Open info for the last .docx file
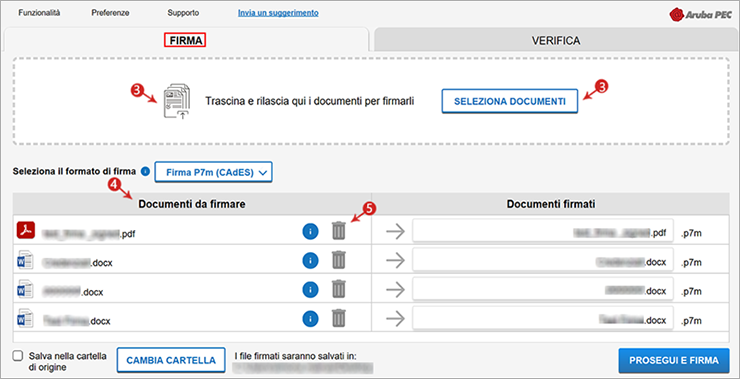This screenshot has height=379, width=740. tap(310, 319)
